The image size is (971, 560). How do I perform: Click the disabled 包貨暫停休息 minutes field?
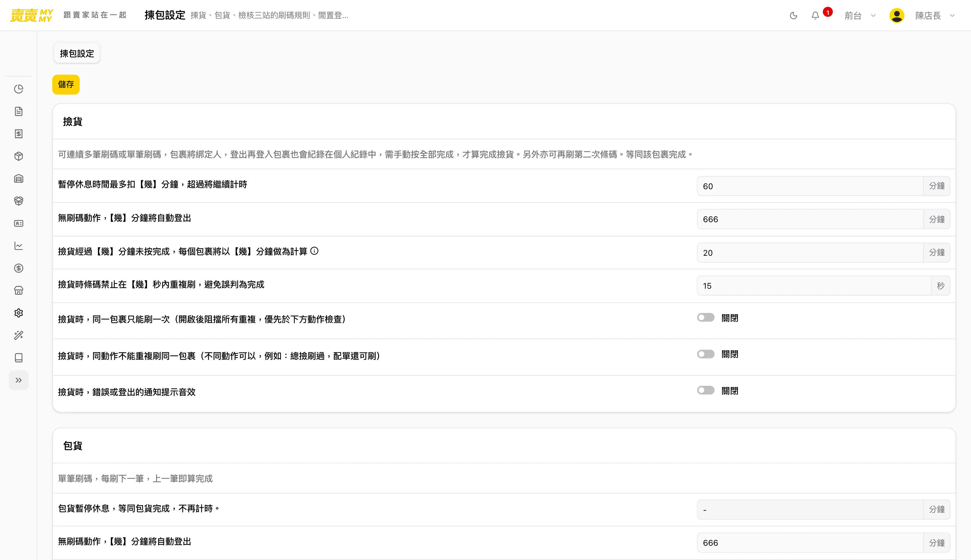pyautogui.click(x=810, y=510)
